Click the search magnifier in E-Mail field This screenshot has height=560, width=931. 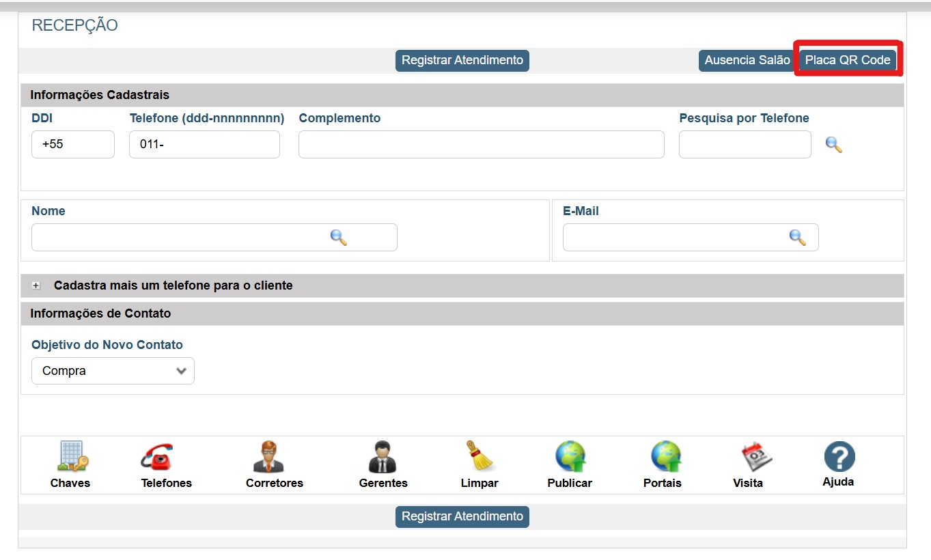[x=797, y=238]
